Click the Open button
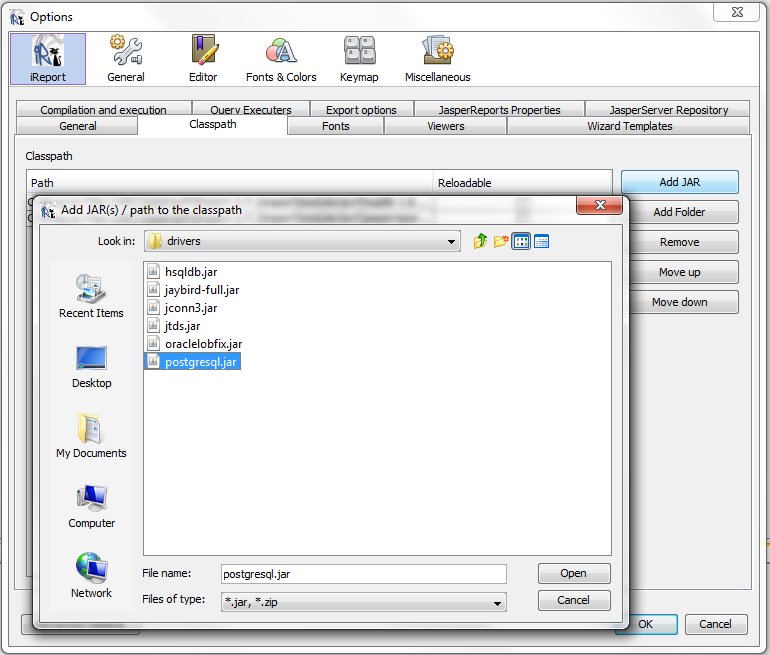Screen dimensions: 770x655 [x=573, y=574]
